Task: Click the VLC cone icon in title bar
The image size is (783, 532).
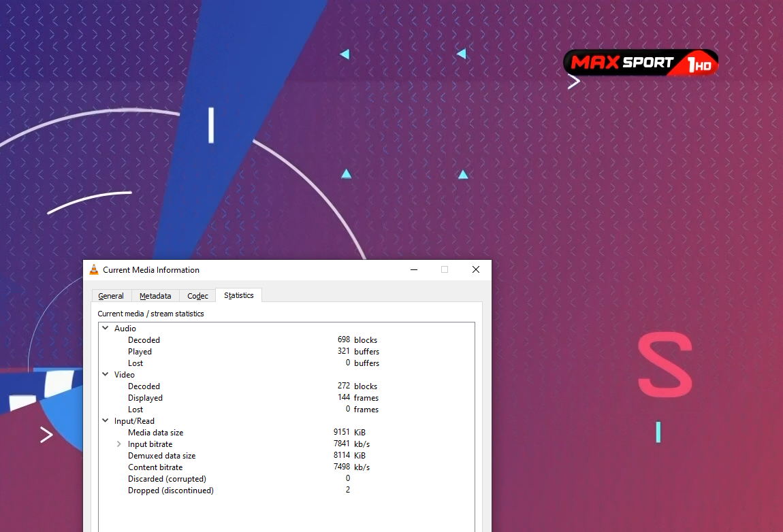Action: click(94, 270)
